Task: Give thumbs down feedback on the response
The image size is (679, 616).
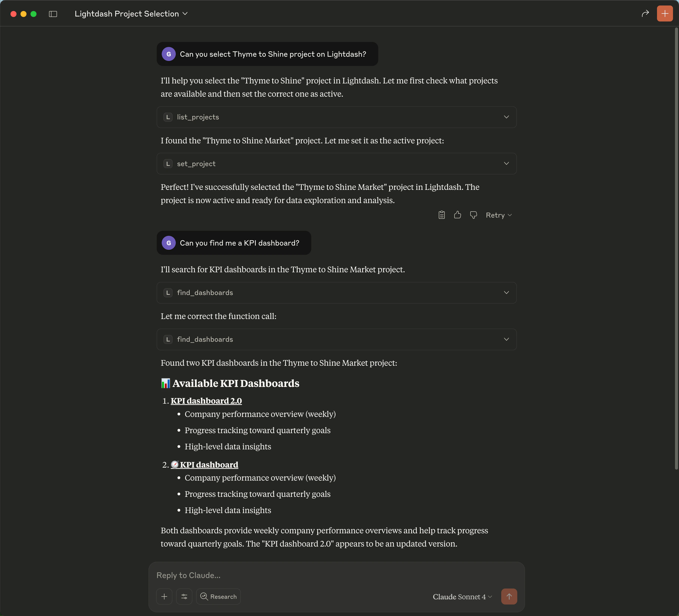Action: [x=473, y=215]
